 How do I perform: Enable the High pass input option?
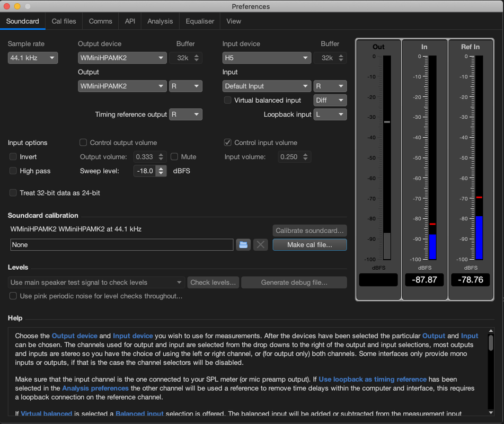click(13, 171)
